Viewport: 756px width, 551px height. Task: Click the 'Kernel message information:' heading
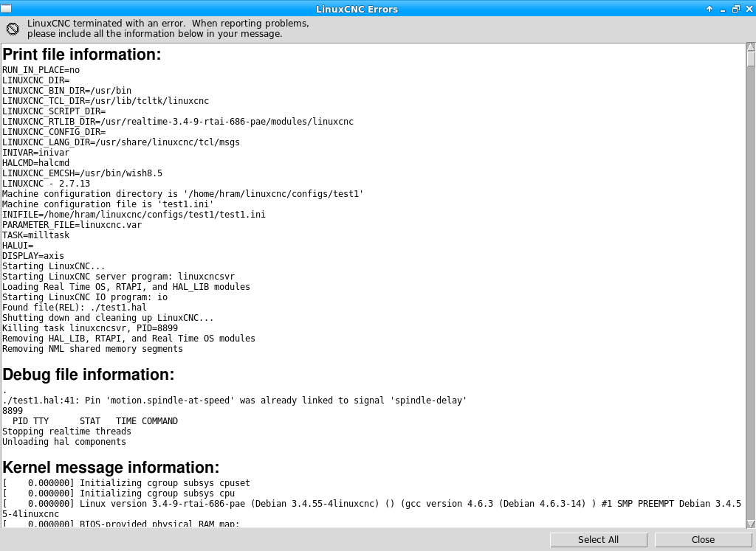111,467
